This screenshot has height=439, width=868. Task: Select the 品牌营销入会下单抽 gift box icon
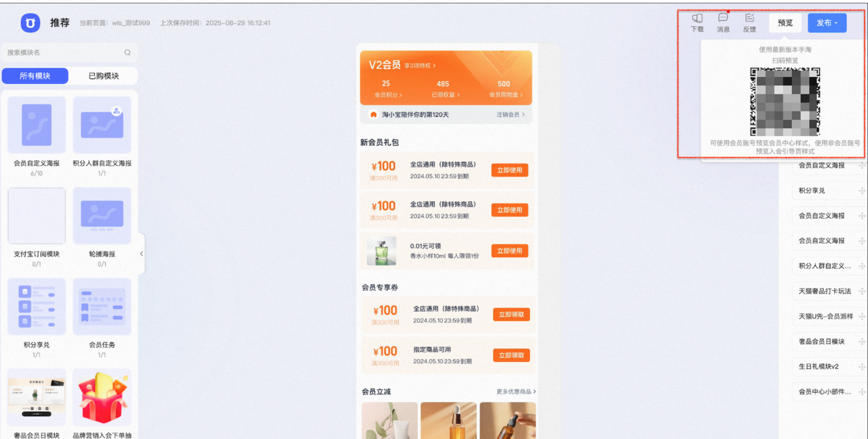point(102,397)
